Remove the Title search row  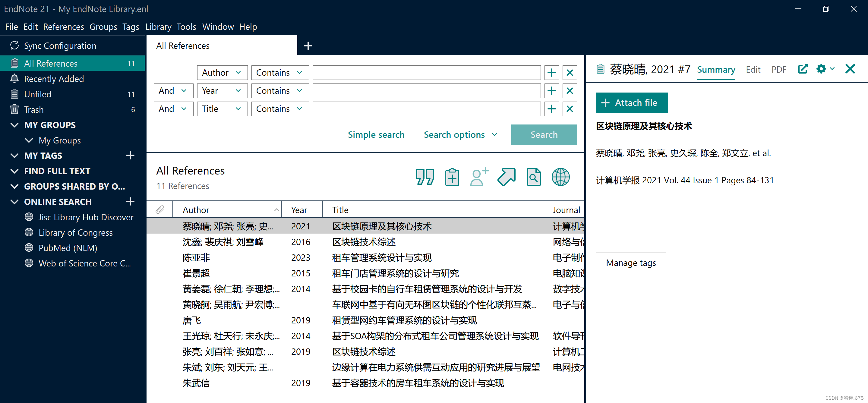tap(570, 109)
